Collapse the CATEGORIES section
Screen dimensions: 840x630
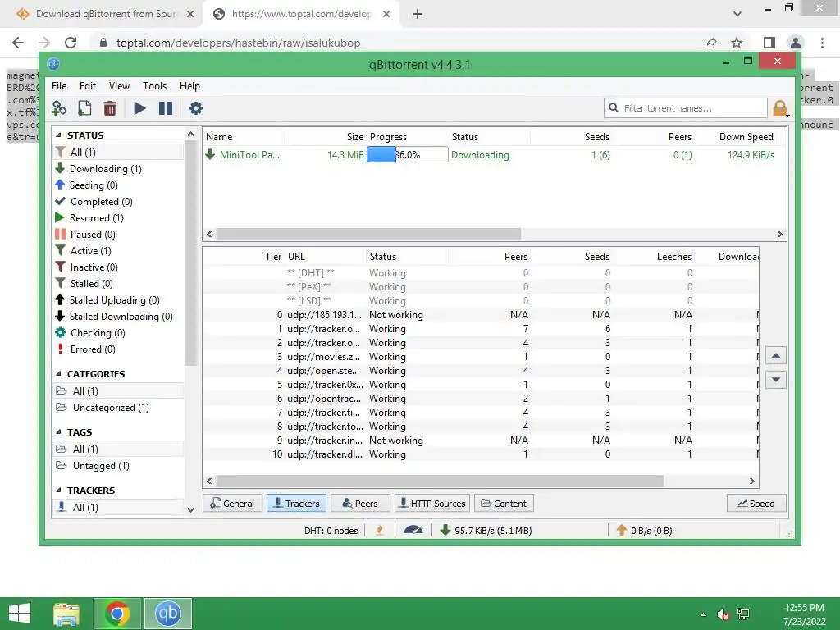point(58,374)
